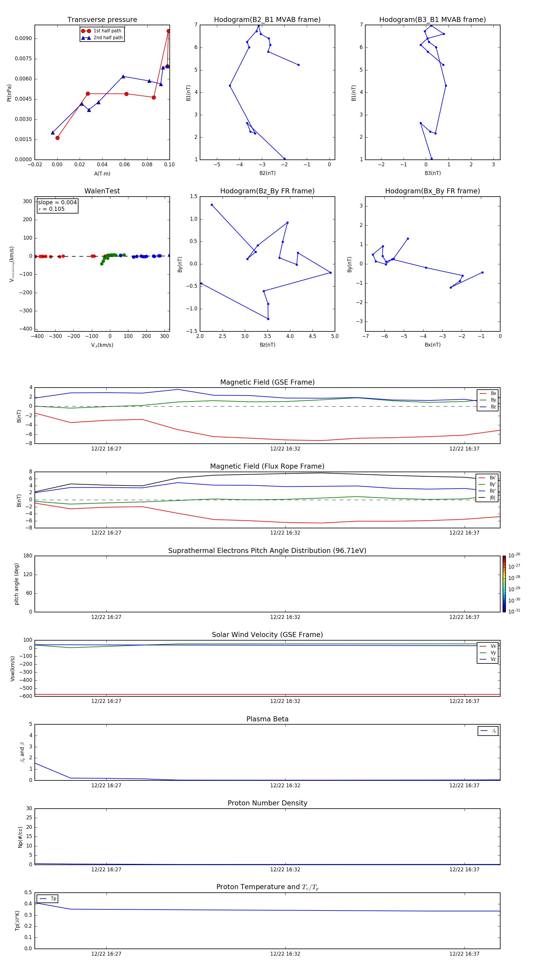Click the 10^-26 colorbar label

514,555
